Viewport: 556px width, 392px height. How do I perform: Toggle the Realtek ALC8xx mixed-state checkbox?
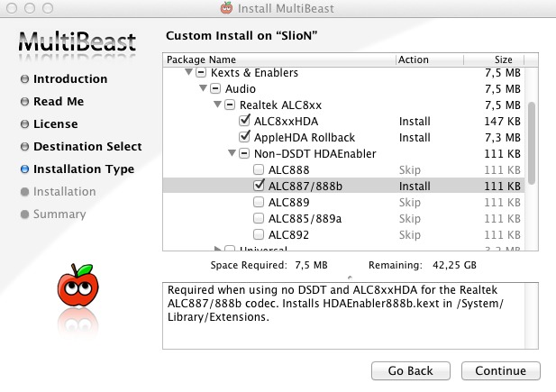point(230,105)
